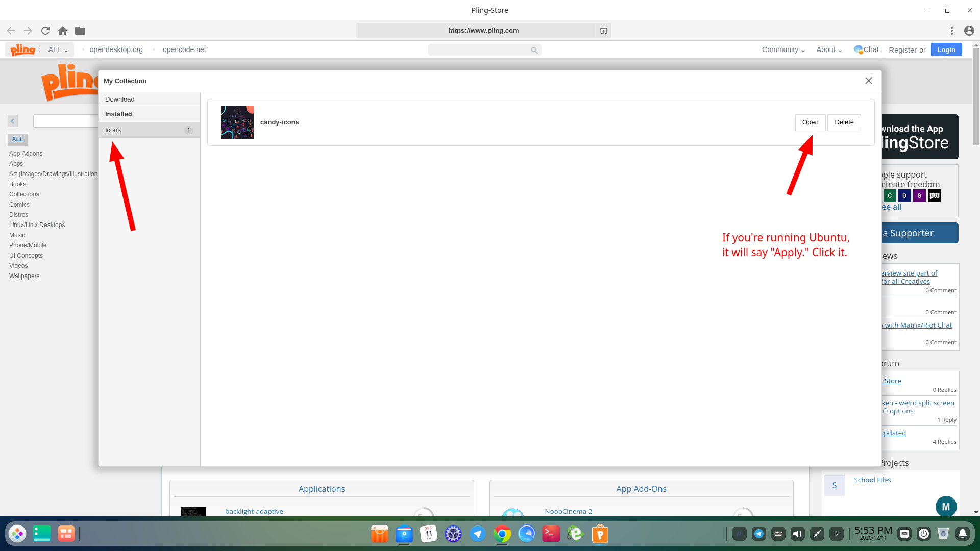Open the Phone/Mobile category

(28, 245)
